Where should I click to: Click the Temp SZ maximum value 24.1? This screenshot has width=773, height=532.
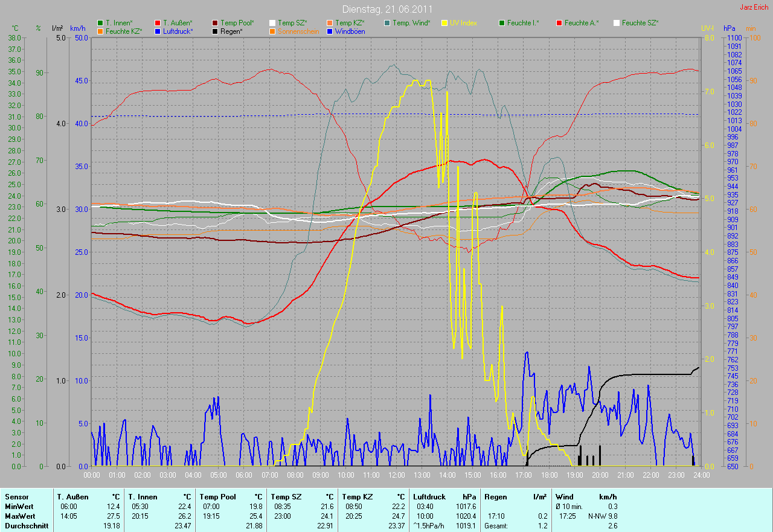327,516
